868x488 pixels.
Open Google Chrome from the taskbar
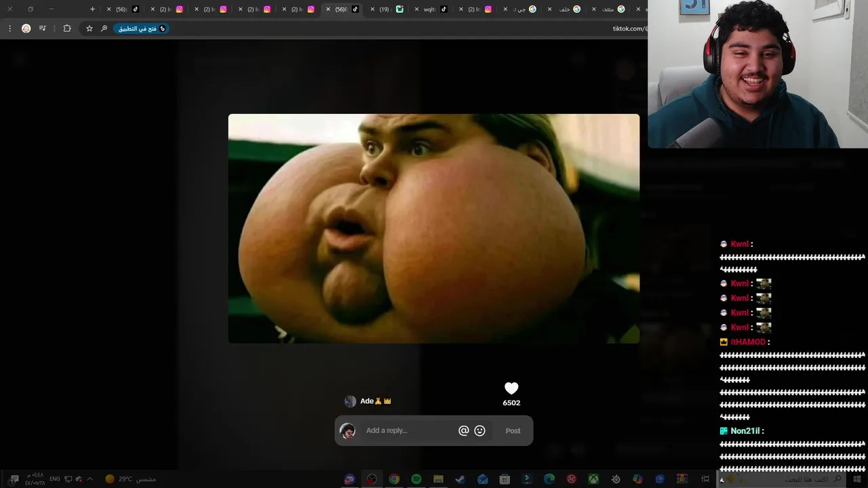click(394, 479)
